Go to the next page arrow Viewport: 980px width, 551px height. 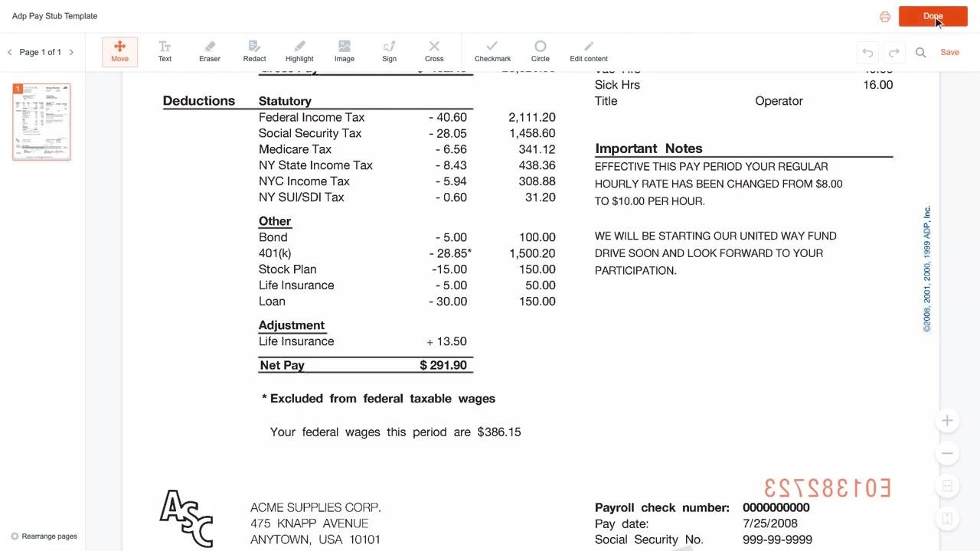click(71, 52)
